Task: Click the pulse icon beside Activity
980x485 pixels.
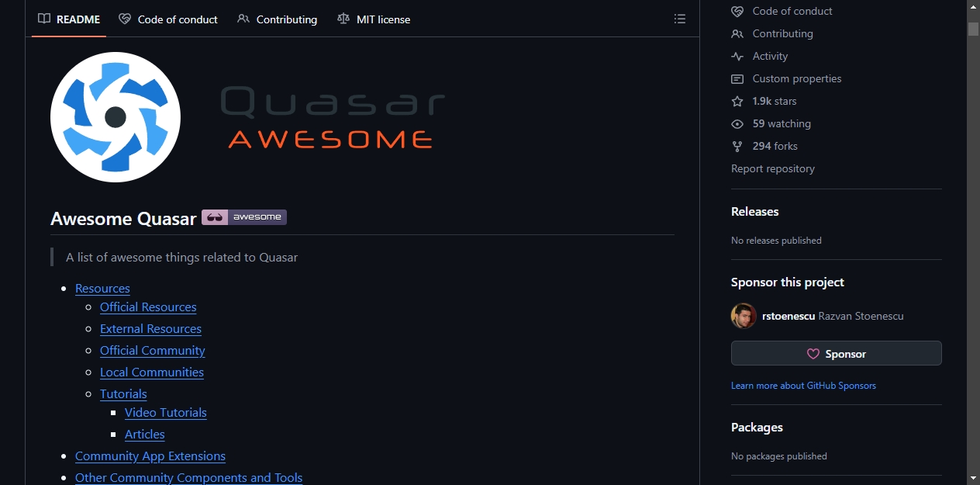Action: pyautogui.click(x=737, y=56)
